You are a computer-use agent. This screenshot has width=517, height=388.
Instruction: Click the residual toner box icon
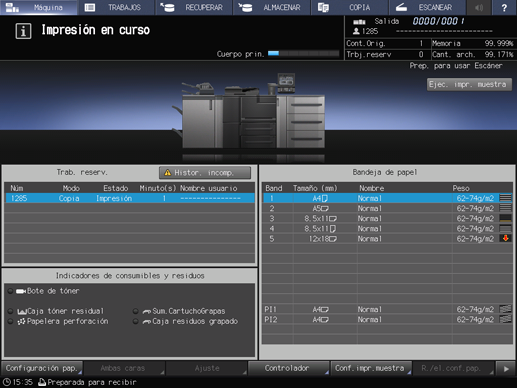pyautogui.click(x=22, y=312)
